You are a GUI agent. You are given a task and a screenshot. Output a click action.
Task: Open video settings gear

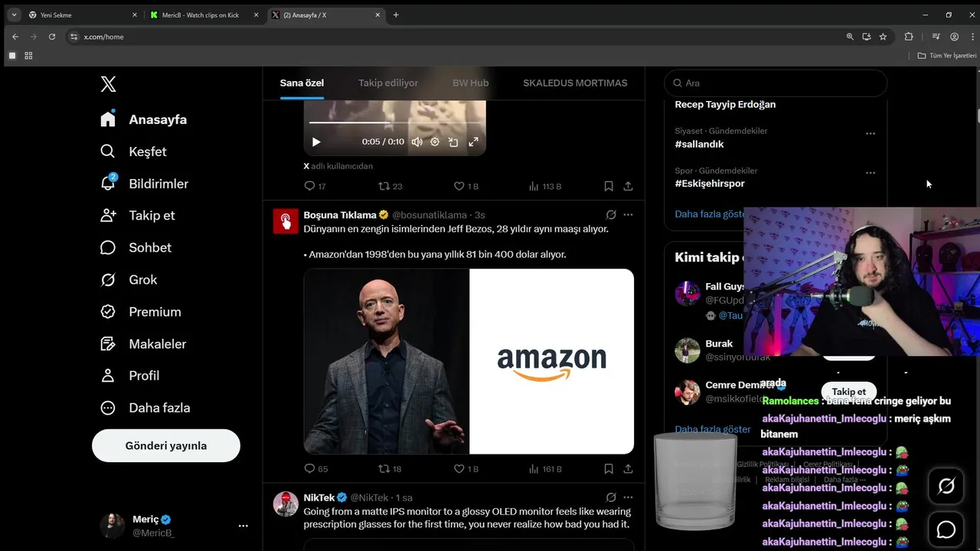tap(435, 142)
